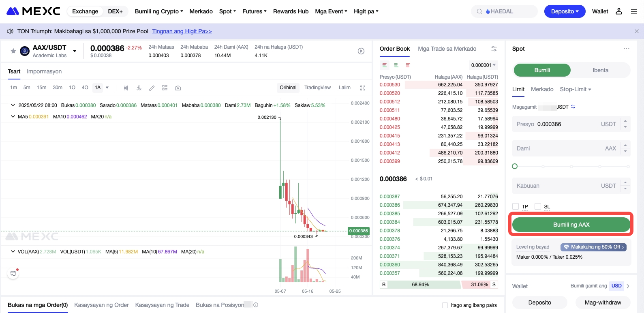Expand the AAX/USDT pair selector arrow

point(75,51)
